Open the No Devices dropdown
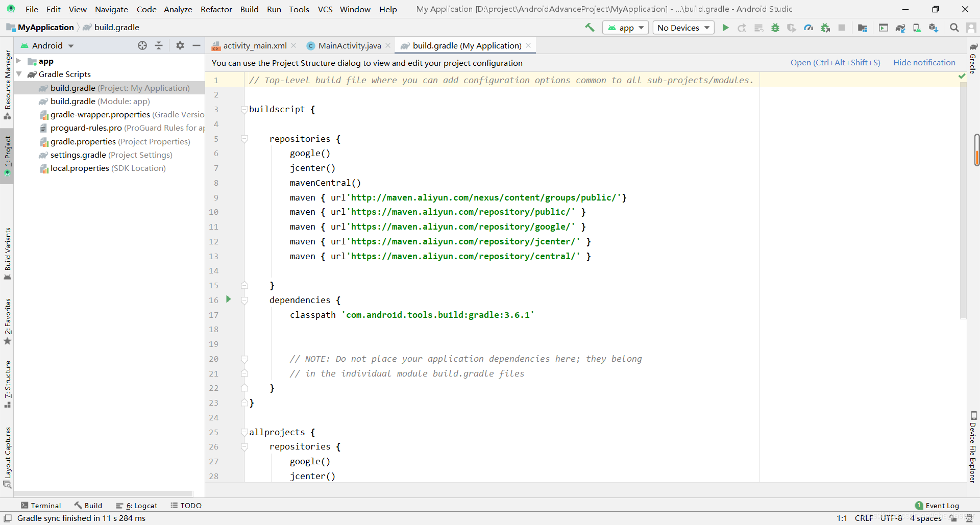Screen dimensions: 980x525 click(x=683, y=28)
